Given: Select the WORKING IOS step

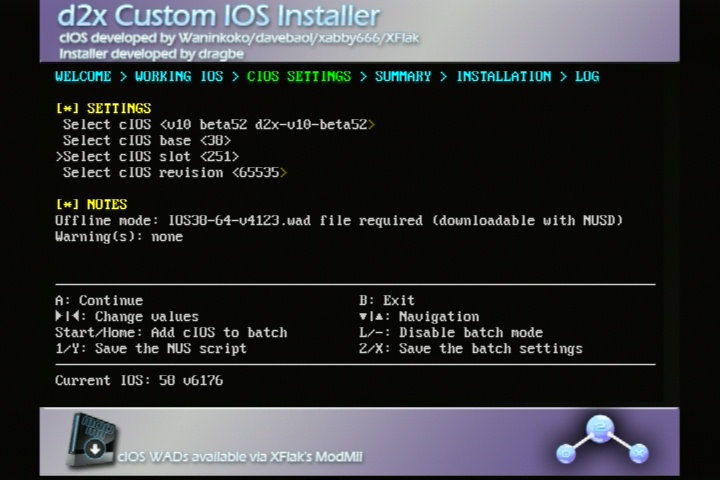Looking at the screenshot, I should [179, 76].
